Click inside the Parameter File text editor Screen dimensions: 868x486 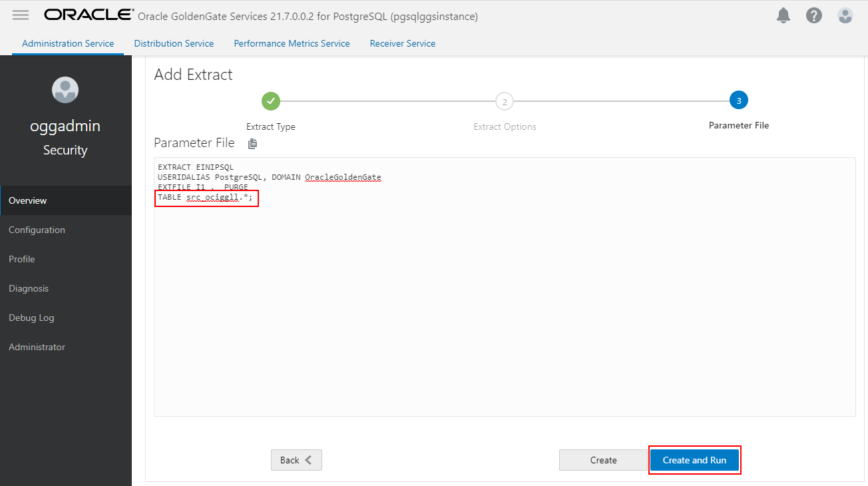pyautogui.click(x=505, y=287)
